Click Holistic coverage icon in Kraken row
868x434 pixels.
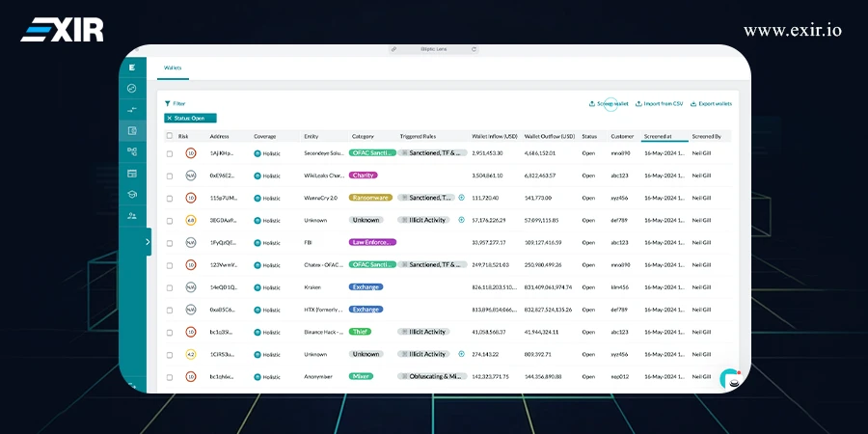[258, 287]
